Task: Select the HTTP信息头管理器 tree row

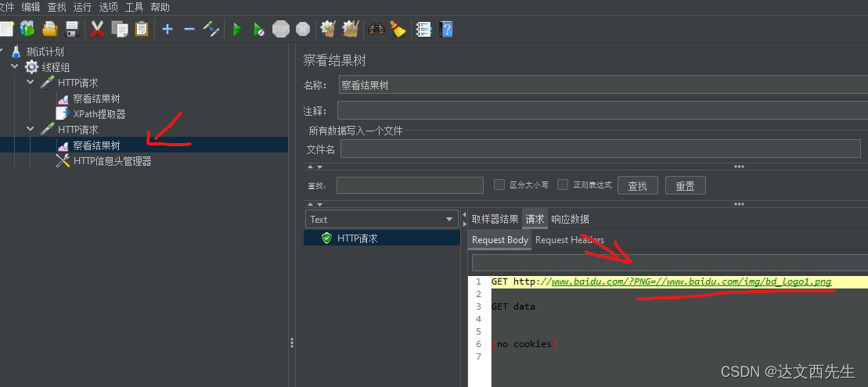Action: [x=113, y=161]
